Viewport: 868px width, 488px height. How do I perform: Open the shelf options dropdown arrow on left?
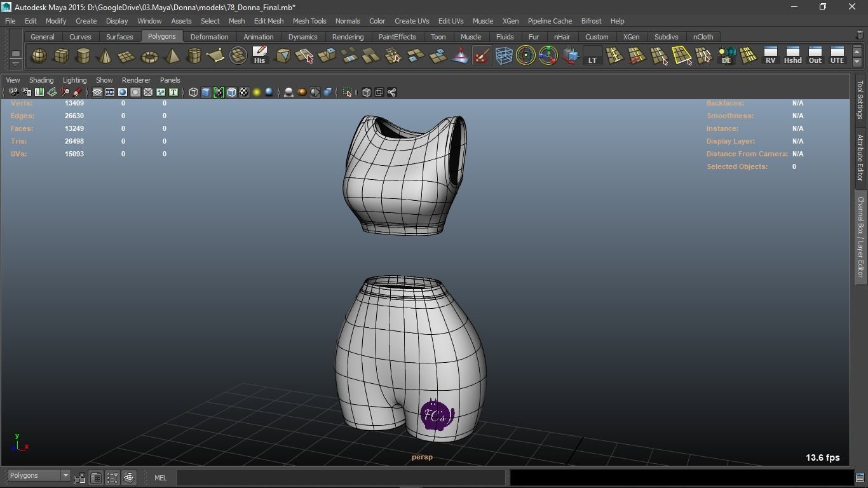[15, 63]
